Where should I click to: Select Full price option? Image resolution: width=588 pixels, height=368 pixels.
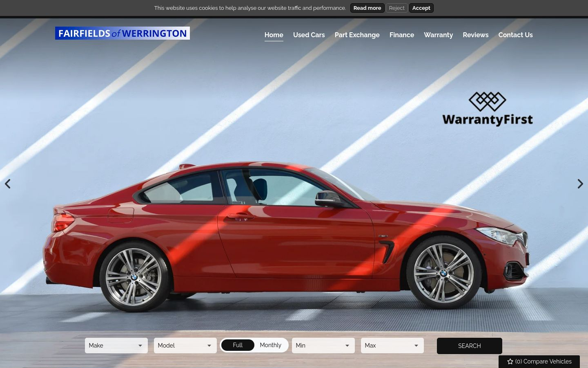coord(238,345)
